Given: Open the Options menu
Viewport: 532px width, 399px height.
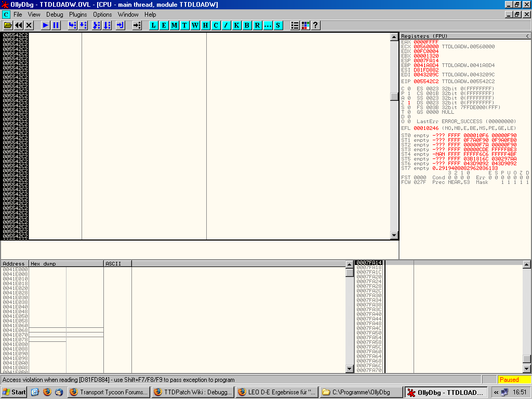Looking at the screenshot, I should click(102, 15).
